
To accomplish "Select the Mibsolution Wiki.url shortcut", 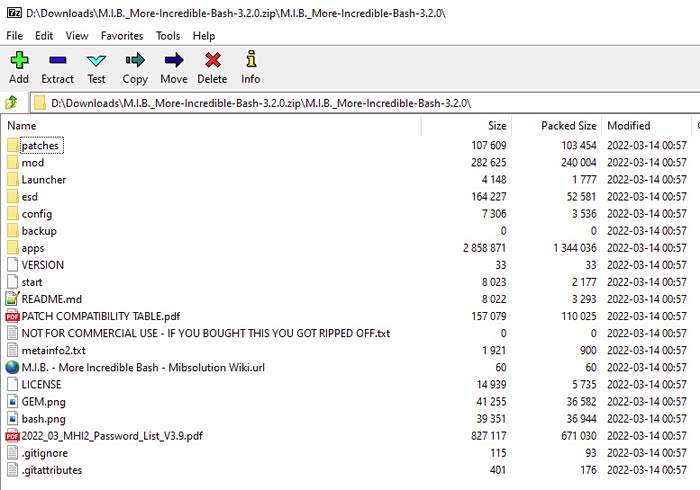I will pyautogui.click(x=135, y=367).
